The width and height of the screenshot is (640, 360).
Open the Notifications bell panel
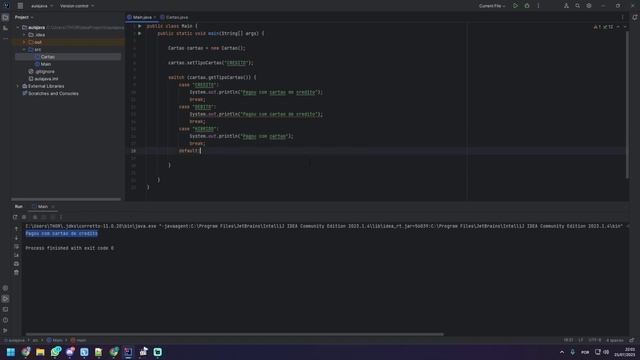point(635,18)
